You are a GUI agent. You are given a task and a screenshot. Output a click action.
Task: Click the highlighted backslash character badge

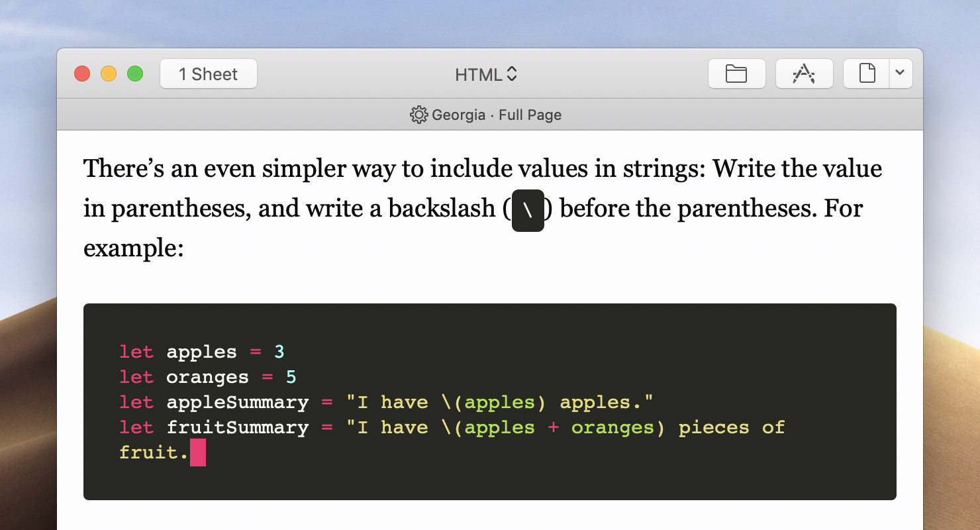point(527,210)
